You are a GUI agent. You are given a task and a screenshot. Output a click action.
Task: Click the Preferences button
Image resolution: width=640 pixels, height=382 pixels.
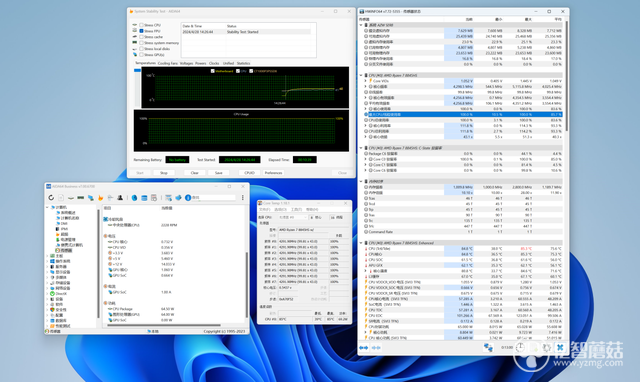click(x=273, y=173)
